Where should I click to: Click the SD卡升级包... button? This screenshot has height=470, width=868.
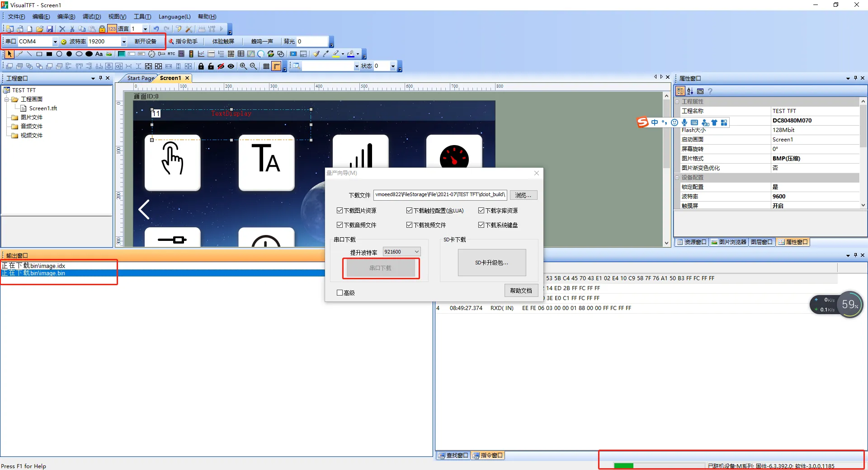[x=492, y=263]
